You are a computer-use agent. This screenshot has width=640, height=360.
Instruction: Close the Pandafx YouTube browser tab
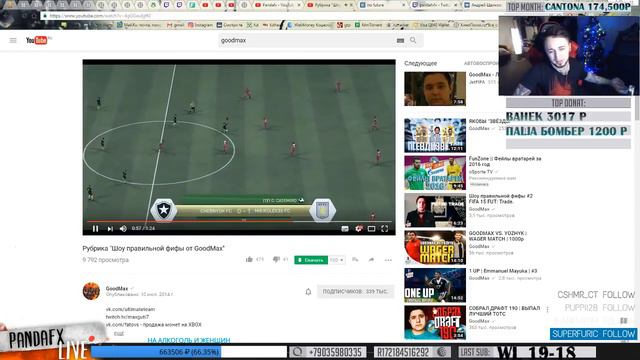click(x=299, y=5)
